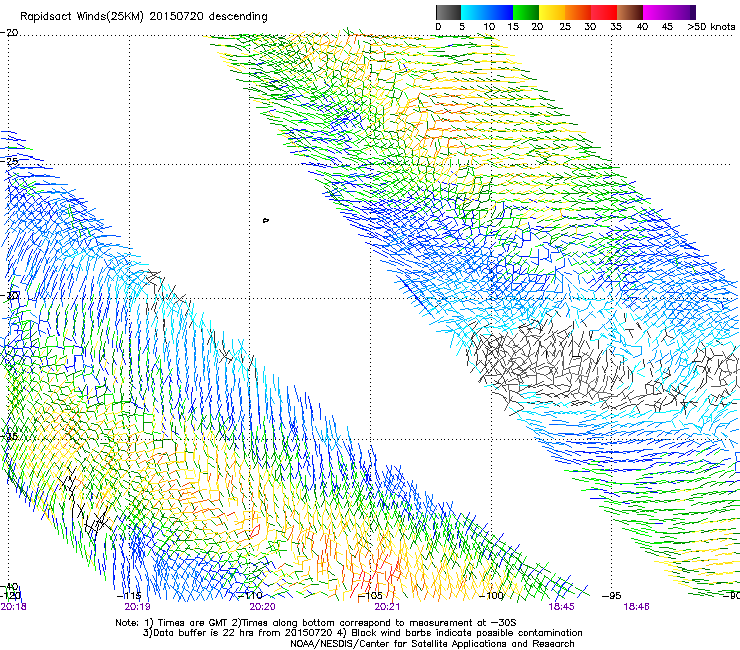Click the legend label "40" under color bar
This screenshot has height=650, width=740.
click(x=642, y=27)
